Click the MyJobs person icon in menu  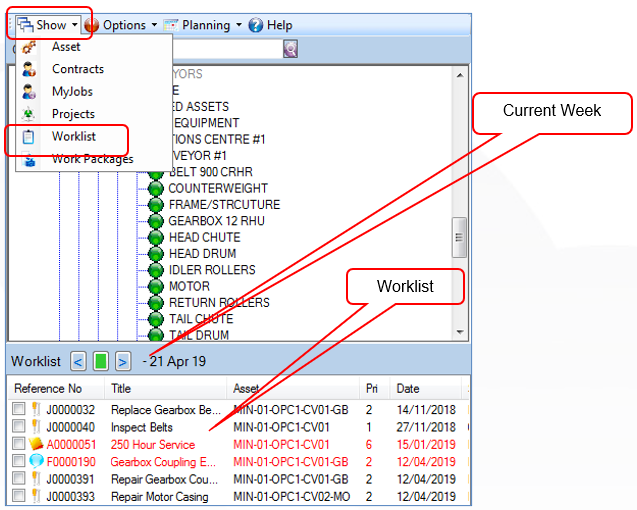coord(29,92)
